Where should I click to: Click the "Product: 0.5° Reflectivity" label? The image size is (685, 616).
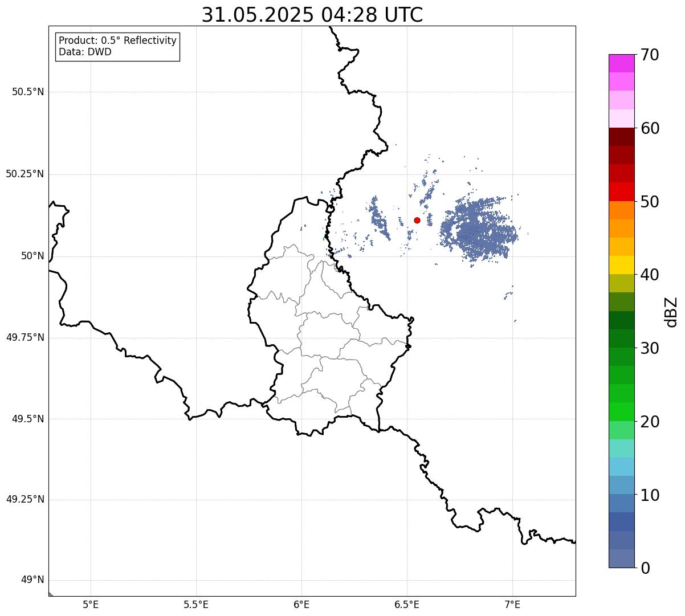coord(117,41)
